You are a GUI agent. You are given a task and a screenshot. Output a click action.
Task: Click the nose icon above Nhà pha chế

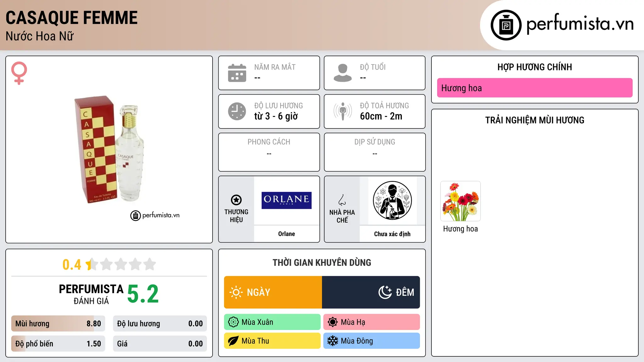[x=342, y=200]
